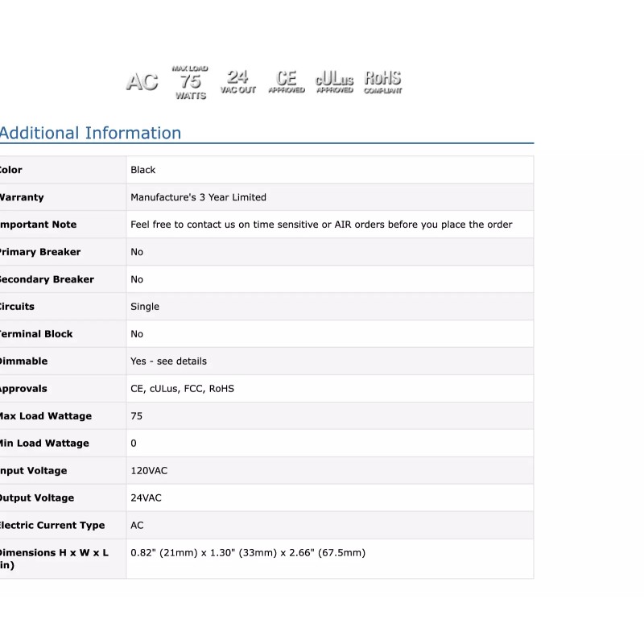Click the RoHS Compliant badge icon
Viewport: 644px width, 644px height.
382,82
